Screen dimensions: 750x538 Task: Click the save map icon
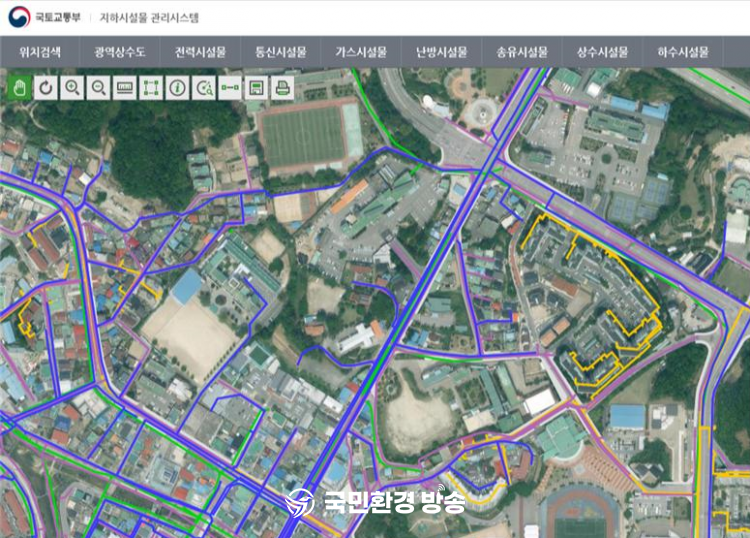point(256,88)
